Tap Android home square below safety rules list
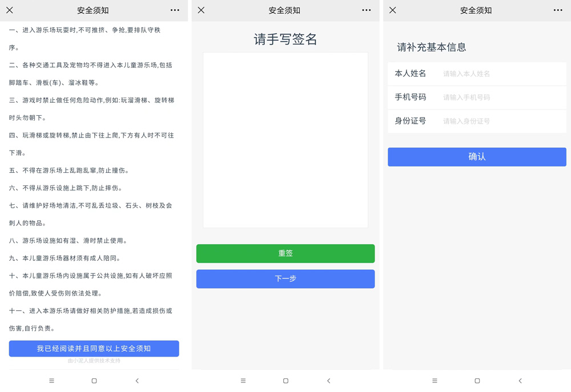The height and width of the screenshot is (392, 571). (94, 381)
